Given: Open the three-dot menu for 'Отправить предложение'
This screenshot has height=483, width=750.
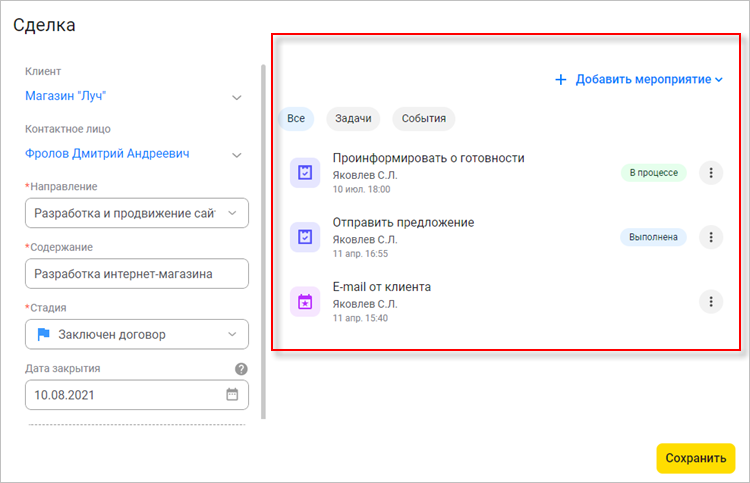Looking at the screenshot, I should point(711,237).
